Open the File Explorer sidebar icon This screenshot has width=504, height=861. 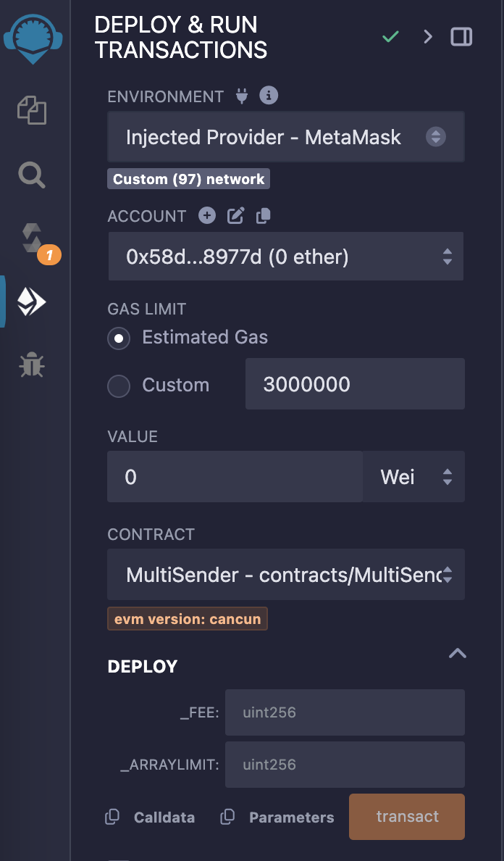(32, 110)
